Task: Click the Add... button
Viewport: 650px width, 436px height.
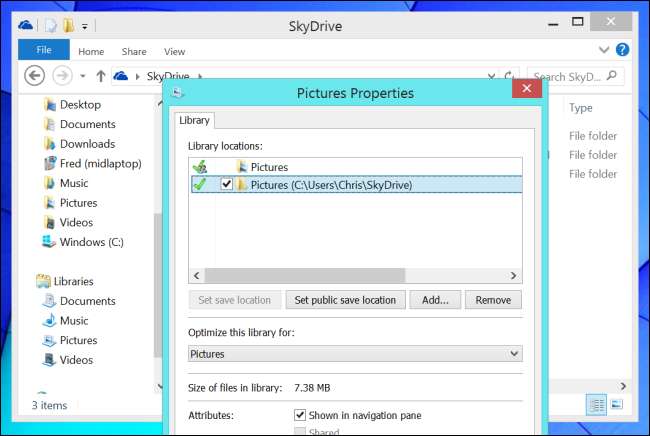Action: click(x=435, y=300)
